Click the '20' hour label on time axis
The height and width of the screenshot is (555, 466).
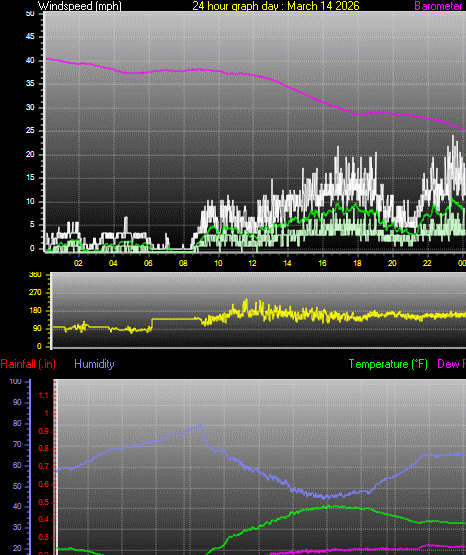point(392,263)
